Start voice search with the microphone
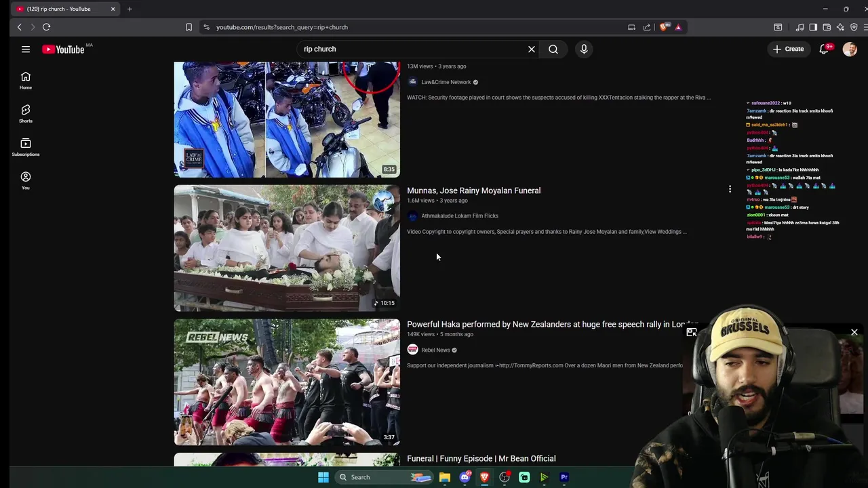 point(584,49)
